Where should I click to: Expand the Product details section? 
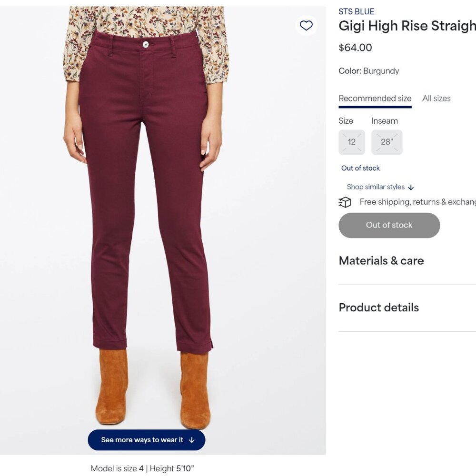click(378, 308)
